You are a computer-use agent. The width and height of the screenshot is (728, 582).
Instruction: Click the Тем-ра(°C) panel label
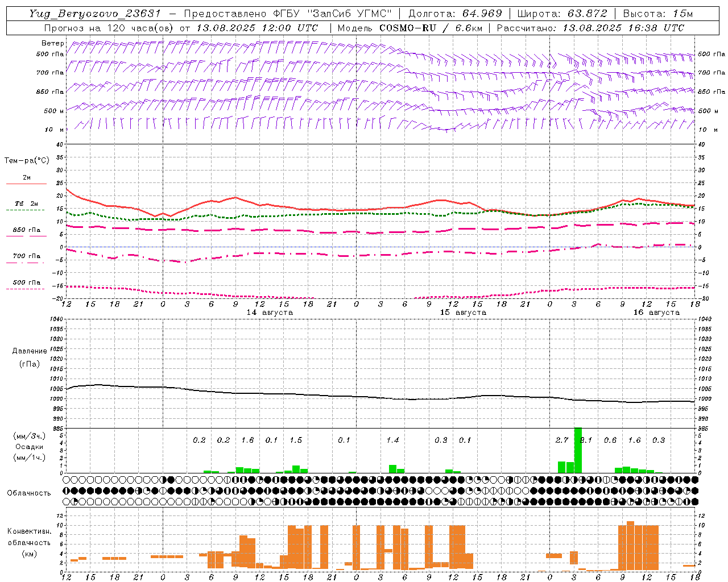tap(27, 161)
